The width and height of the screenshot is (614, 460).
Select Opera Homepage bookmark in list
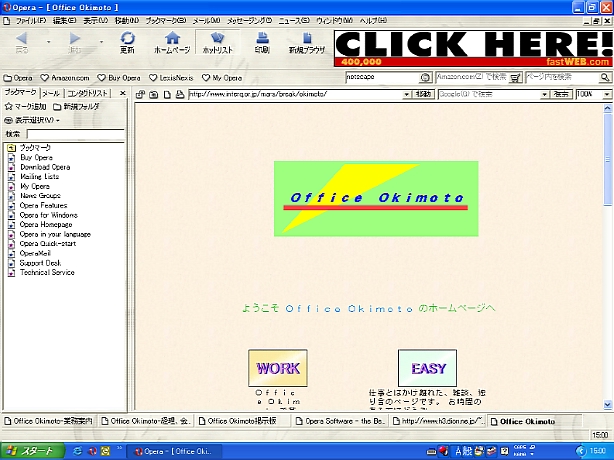click(44, 225)
